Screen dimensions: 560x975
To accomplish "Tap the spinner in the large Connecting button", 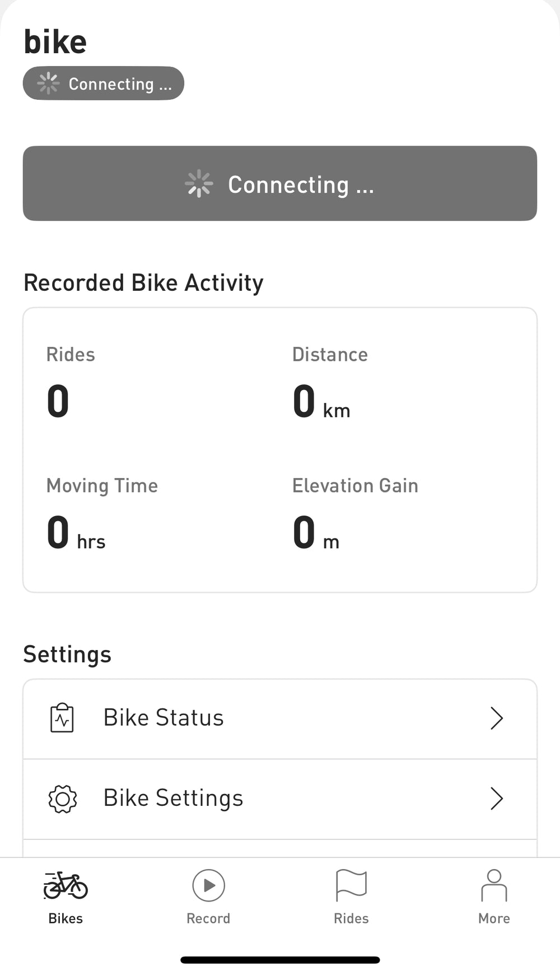I will tap(199, 184).
